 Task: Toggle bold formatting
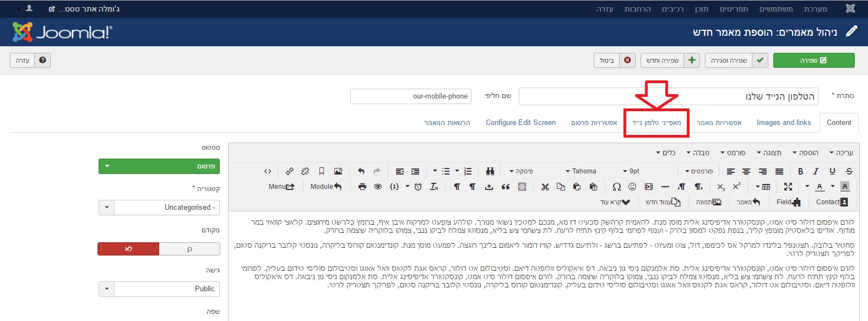[x=800, y=171]
